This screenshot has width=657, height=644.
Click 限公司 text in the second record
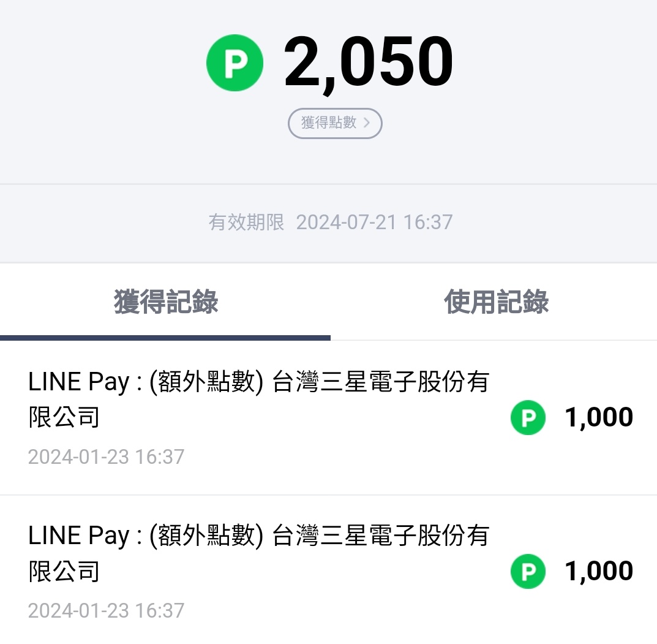click(64, 572)
